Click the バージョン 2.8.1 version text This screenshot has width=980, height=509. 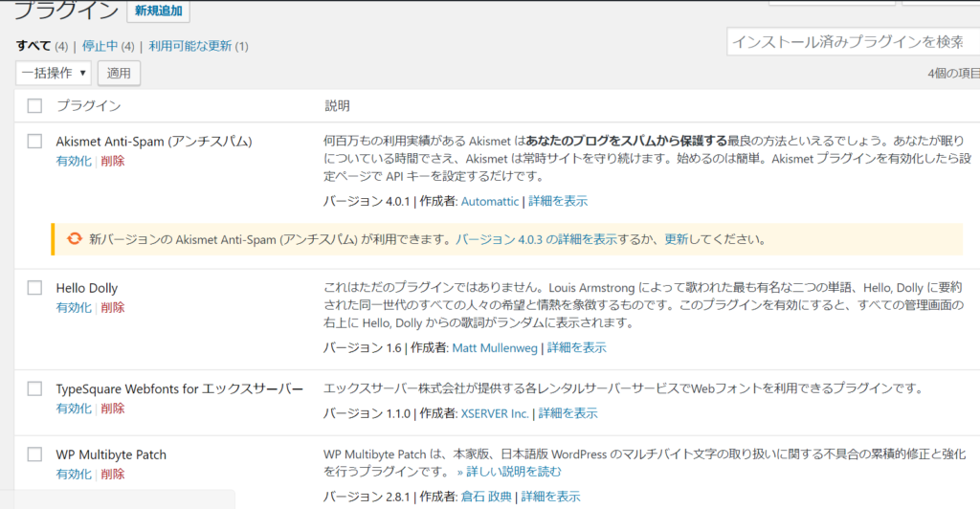(367, 497)
